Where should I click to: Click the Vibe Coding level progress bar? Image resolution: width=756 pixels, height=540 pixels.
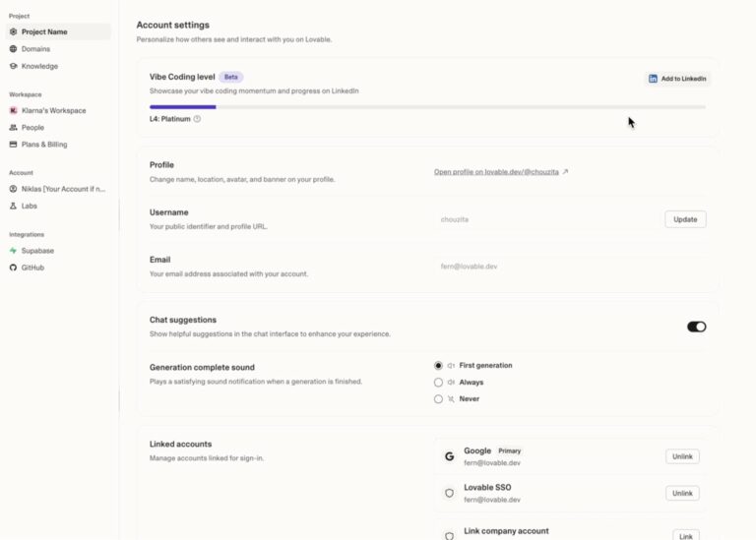coord(427,106)
